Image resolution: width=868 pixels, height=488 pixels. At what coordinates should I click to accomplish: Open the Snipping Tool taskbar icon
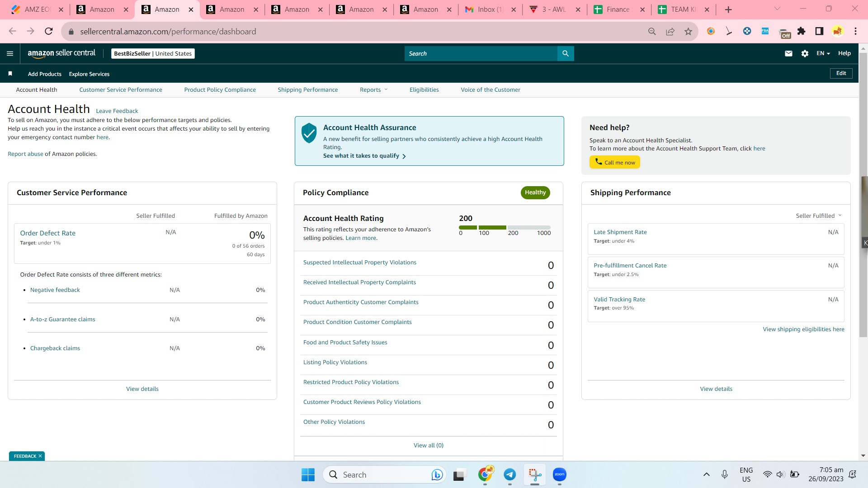click(535, 474)
